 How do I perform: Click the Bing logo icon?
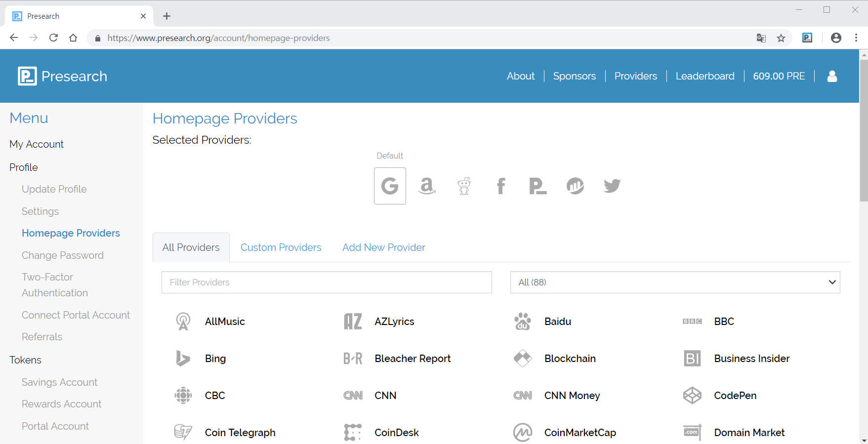tap(183, 359)
